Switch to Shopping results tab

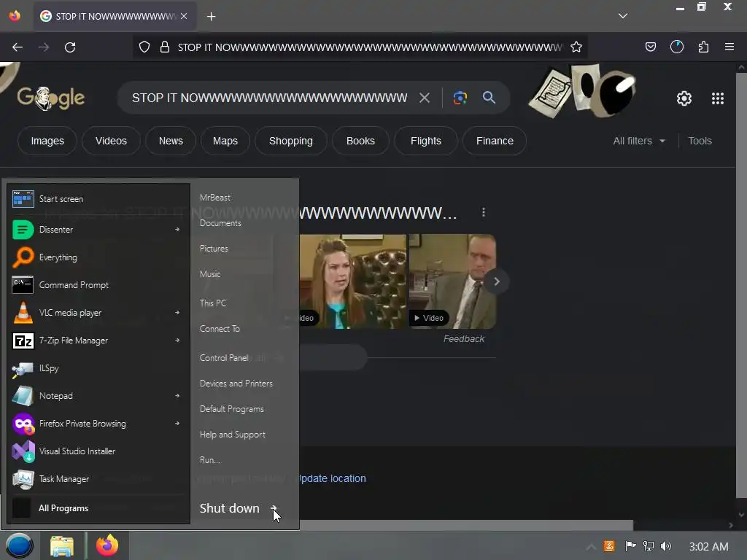290,141
